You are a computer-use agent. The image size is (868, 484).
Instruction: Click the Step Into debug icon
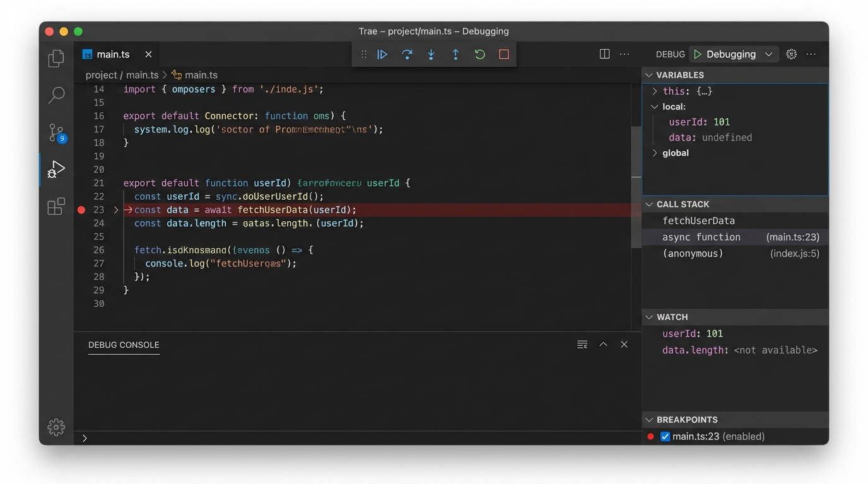[431, 54]
